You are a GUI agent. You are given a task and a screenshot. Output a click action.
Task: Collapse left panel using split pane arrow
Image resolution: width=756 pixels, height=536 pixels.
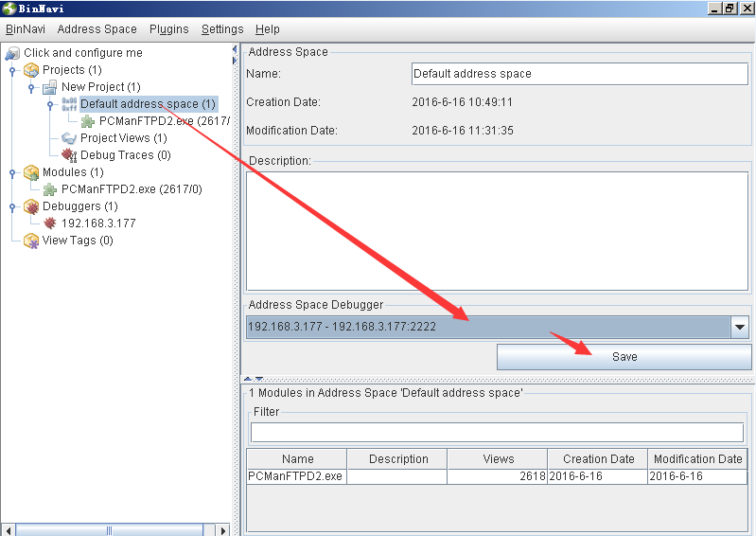235,49
